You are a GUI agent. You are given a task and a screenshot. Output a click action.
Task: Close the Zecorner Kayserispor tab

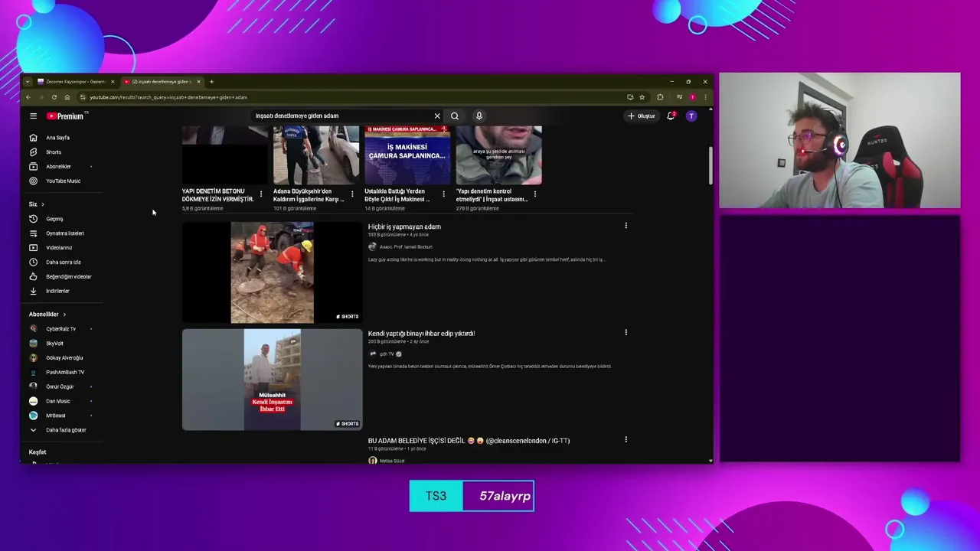[x=113, y=82]
